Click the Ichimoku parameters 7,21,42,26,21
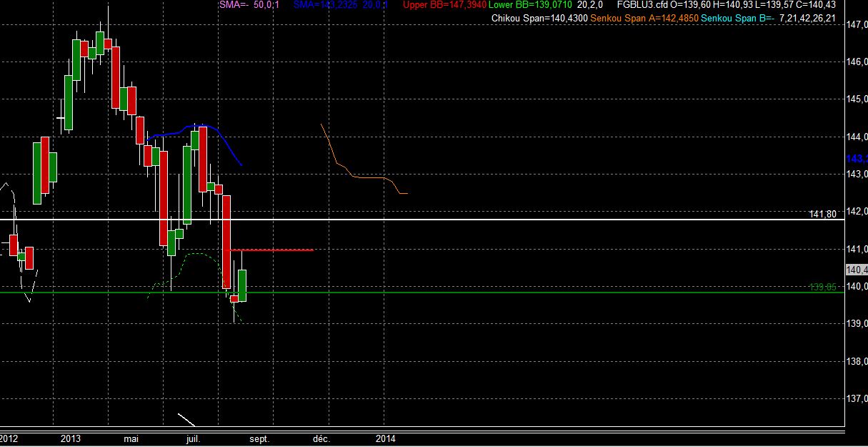The width and height of the screenshot is (868, 447). point(809,18)
